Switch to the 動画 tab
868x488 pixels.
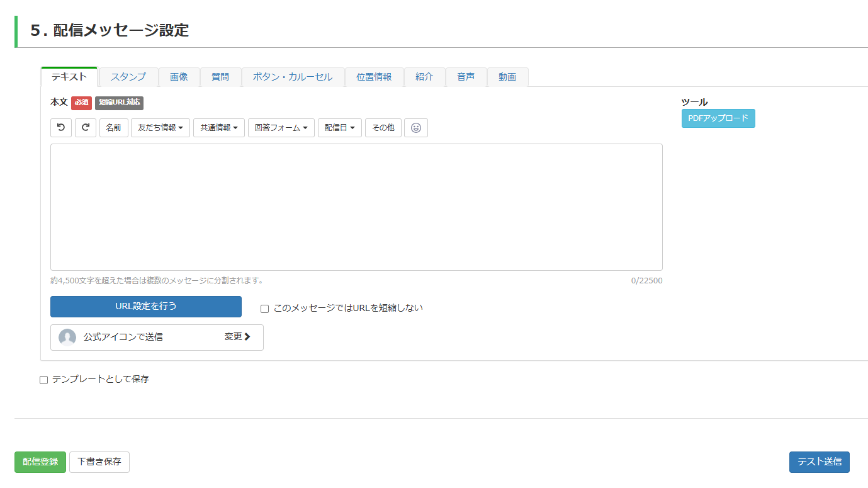507,77
